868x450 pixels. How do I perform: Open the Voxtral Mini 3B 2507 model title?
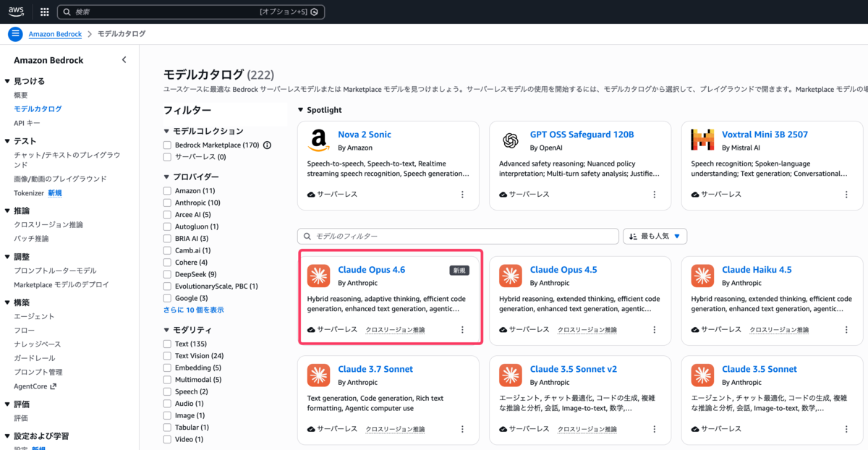pyautogui.click(x=765, y=135)
